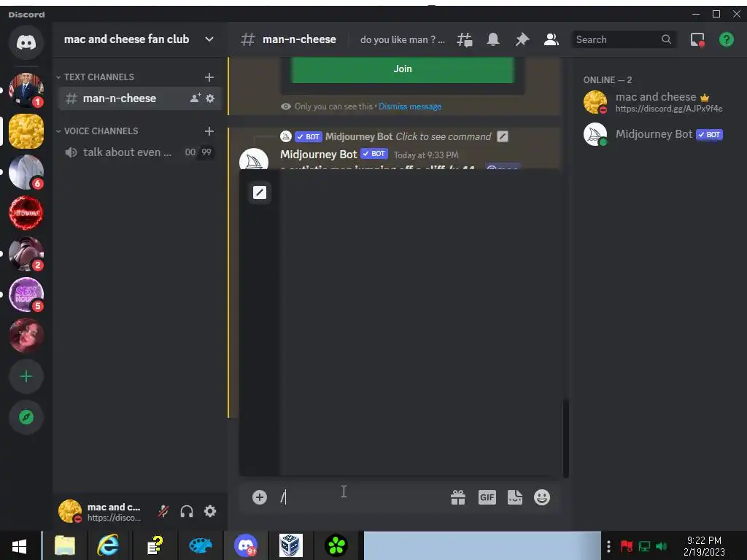
Task: Open Help question mark icon
Action: [727, 39]
